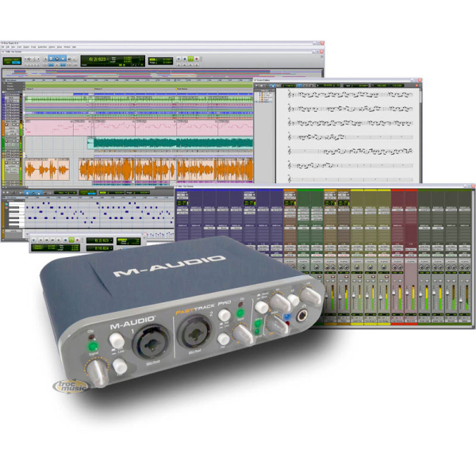The height and width of the screenshot is (476, 476).
Task: Click the floating Transport main counter display
Action: click(99, 240)
